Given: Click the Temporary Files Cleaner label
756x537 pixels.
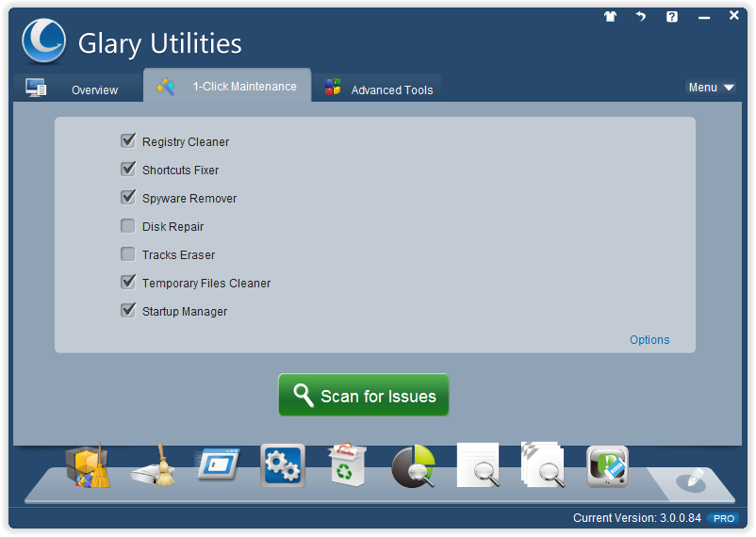Looking at the screenshot, I should click(x=206, y=284).
